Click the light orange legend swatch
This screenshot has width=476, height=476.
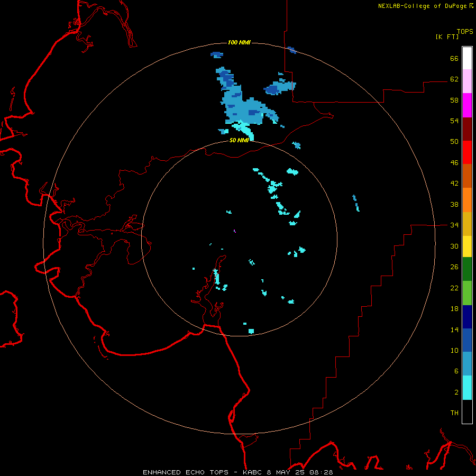tap(467, 200)
